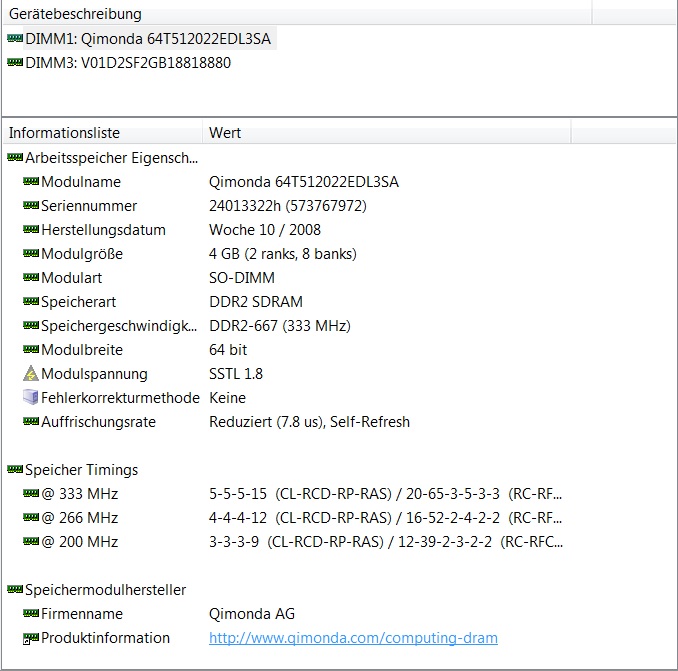Select DIMM3: V01D2SF2GB18818880 entry
This screenshot has height=671, width=678.
128,63
